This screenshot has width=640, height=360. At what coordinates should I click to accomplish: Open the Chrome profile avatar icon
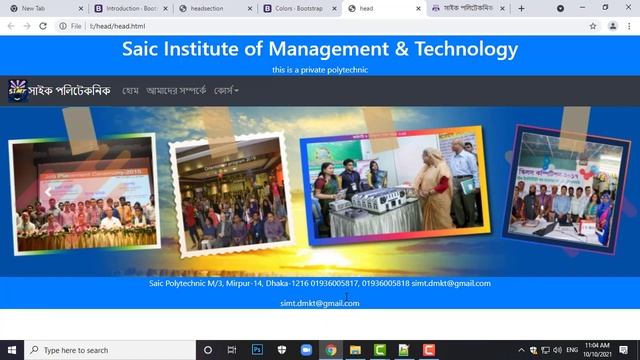[x=613, y=26]
